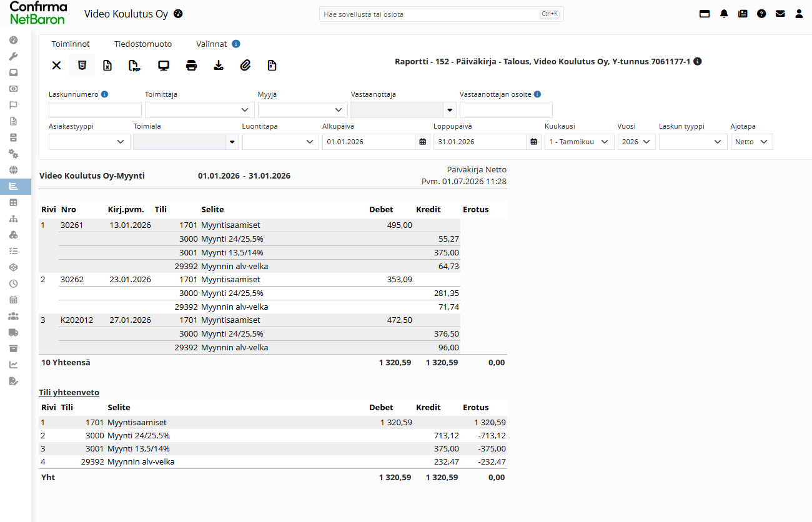
Task: Click the monitor display icon in toolbar
Action: [x=164, y=66]
